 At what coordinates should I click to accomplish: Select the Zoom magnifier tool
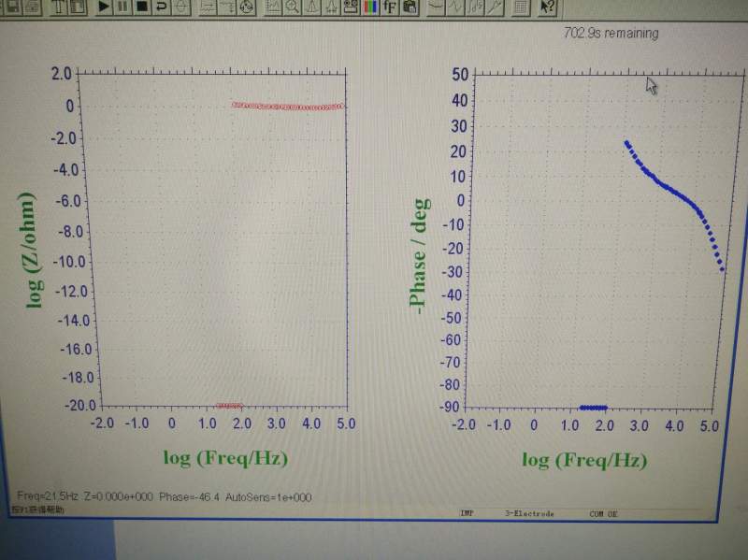tap(293, 7)
